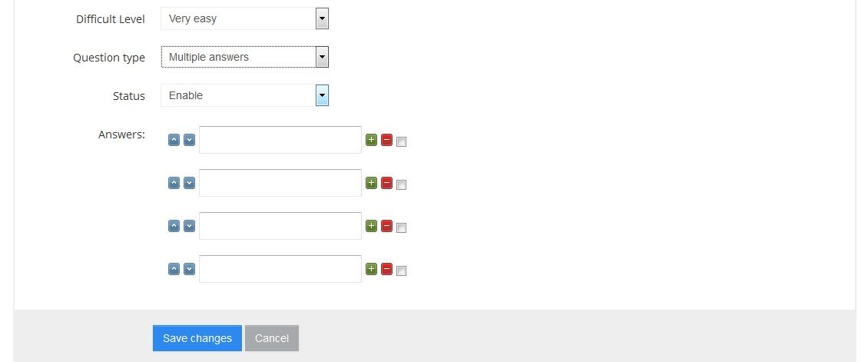
Task: Mark the fourth answer as correct
Action: tap(401, 271)
